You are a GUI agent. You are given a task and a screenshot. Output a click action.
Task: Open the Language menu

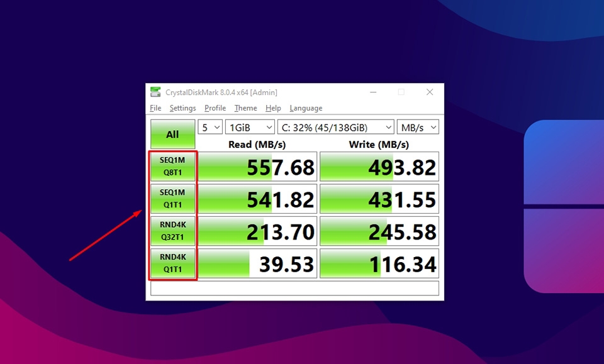coord(306,108)
